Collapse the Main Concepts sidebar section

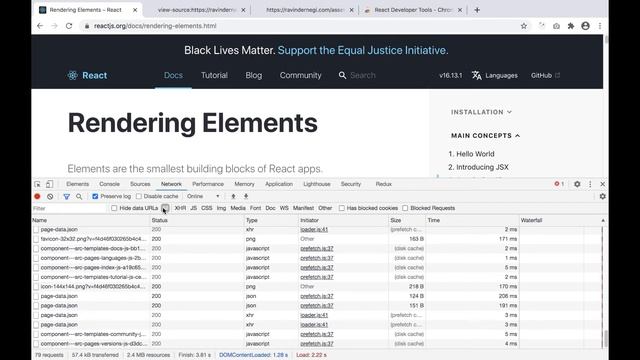pyautogui.click(x=485, y=136)
